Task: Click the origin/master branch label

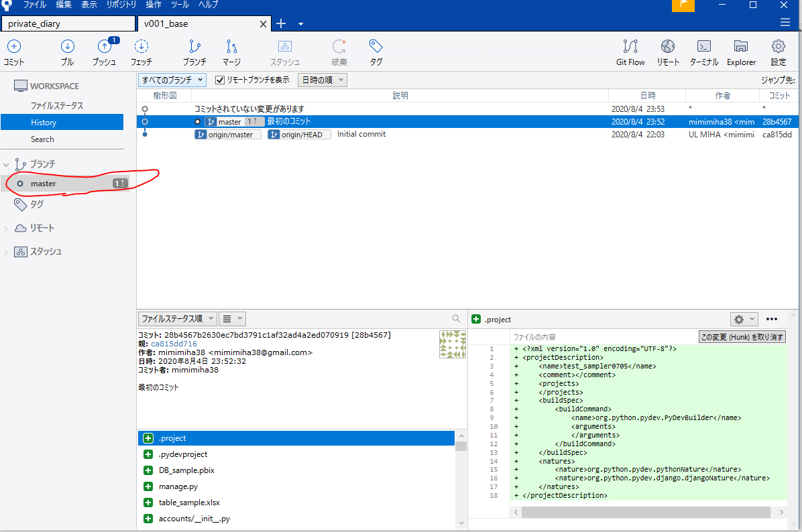Action: [227, 135]
